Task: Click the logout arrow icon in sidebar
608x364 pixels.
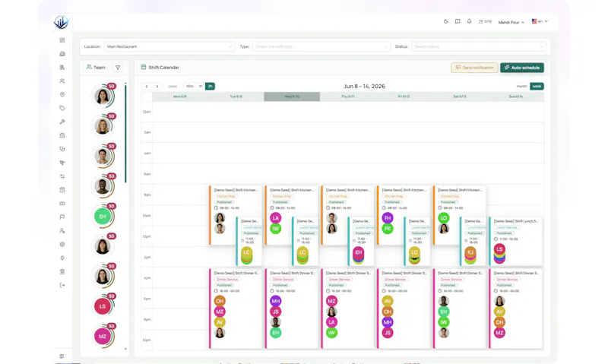Action: (x=62, y=285)
